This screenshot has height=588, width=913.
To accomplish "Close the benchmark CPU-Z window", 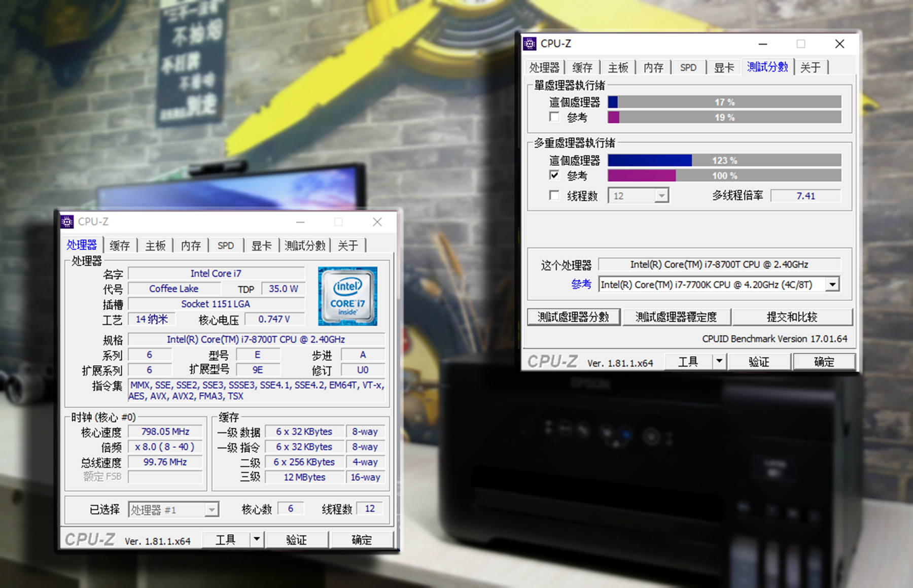I will pyautogui.click(x=839, y=44).
